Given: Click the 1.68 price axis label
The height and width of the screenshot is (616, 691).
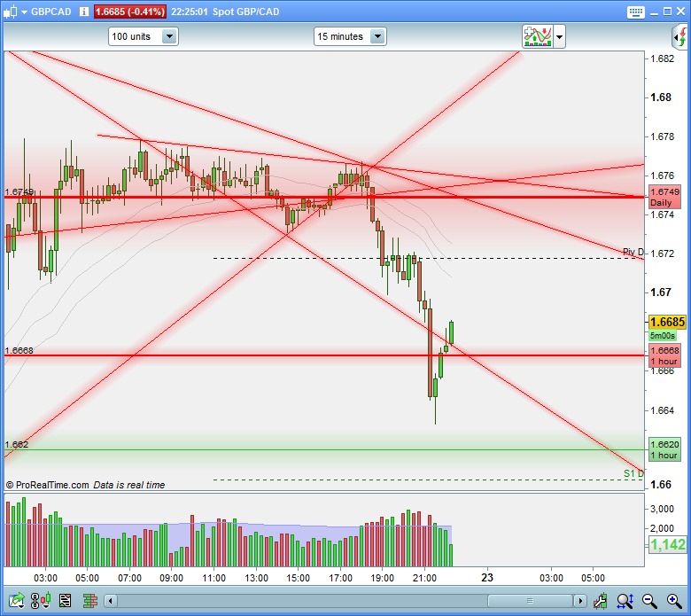Looking at the screenshot, I should [x=661, y=97].
